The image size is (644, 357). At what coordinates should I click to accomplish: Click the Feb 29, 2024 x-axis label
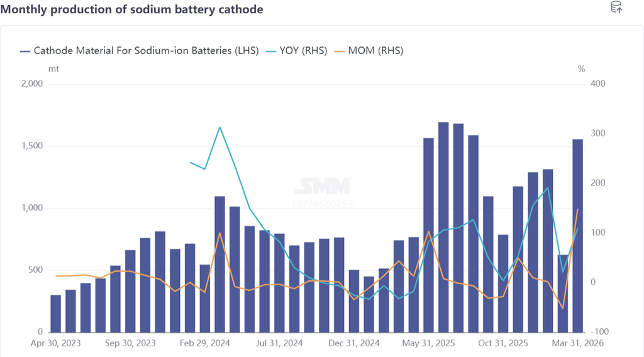pos(205,343)
